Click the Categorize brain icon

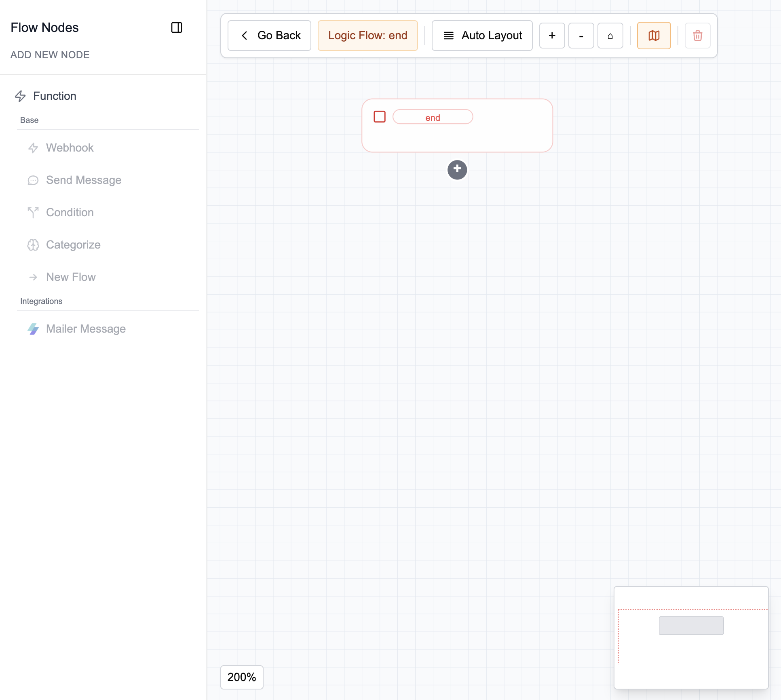(33, 245)
